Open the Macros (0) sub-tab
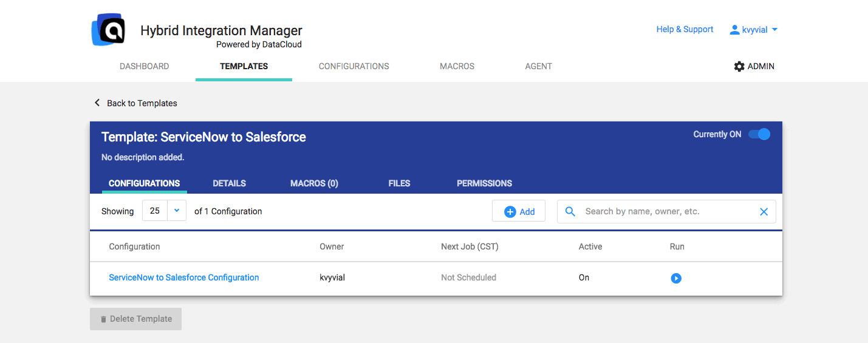 point(314,183)
